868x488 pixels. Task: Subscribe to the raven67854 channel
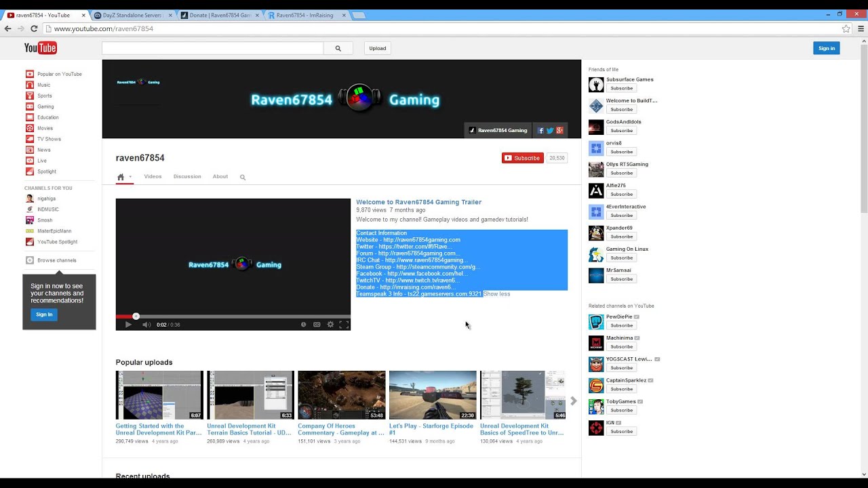pos(523,158)
